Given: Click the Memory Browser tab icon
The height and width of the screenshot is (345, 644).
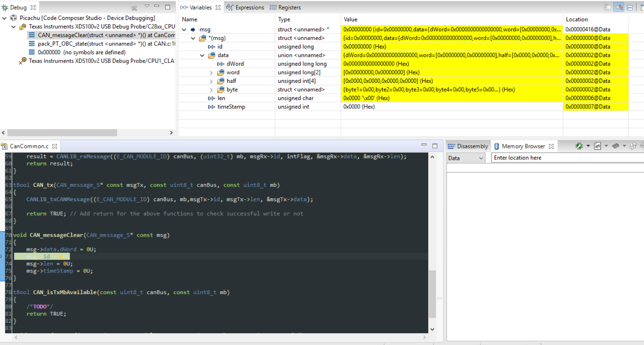Looking at the screenshot, I should 497,146.
